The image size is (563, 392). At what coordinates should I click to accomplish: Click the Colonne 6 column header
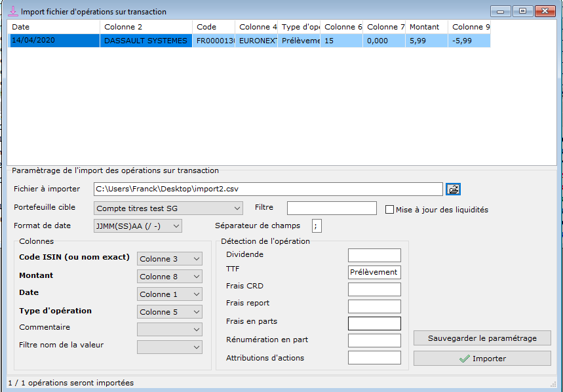341,27
